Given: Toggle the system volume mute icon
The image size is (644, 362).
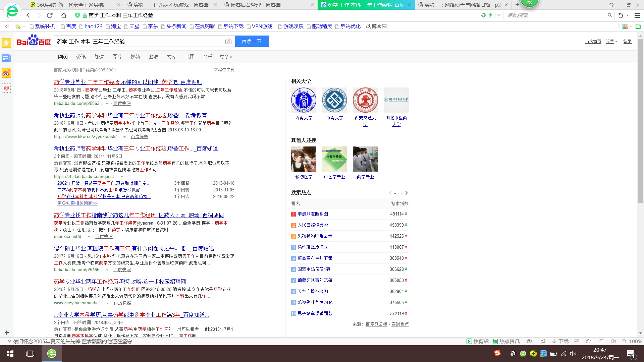Looking at the screenshot, I should [573, 354].
